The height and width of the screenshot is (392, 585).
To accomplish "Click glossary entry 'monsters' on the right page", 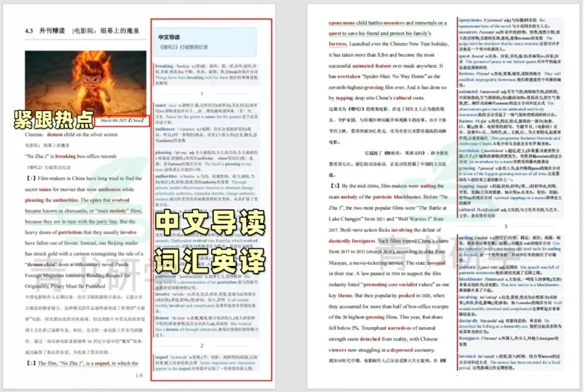I will click(x=468, y=32).
